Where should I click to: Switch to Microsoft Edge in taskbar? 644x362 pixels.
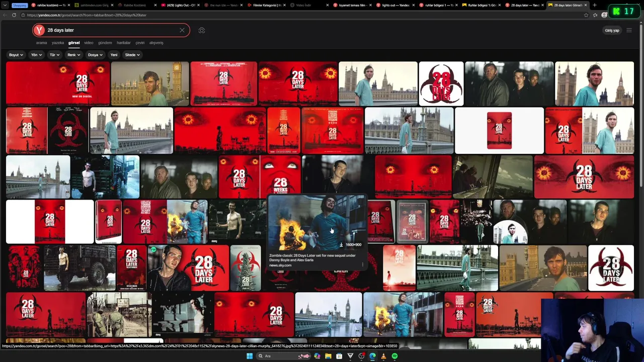click(372, 356)
